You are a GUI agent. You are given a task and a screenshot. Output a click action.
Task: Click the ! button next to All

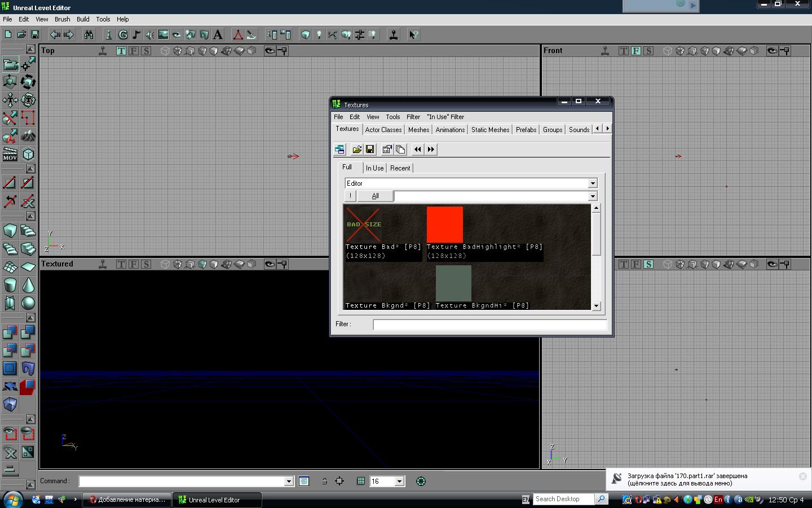350,196
